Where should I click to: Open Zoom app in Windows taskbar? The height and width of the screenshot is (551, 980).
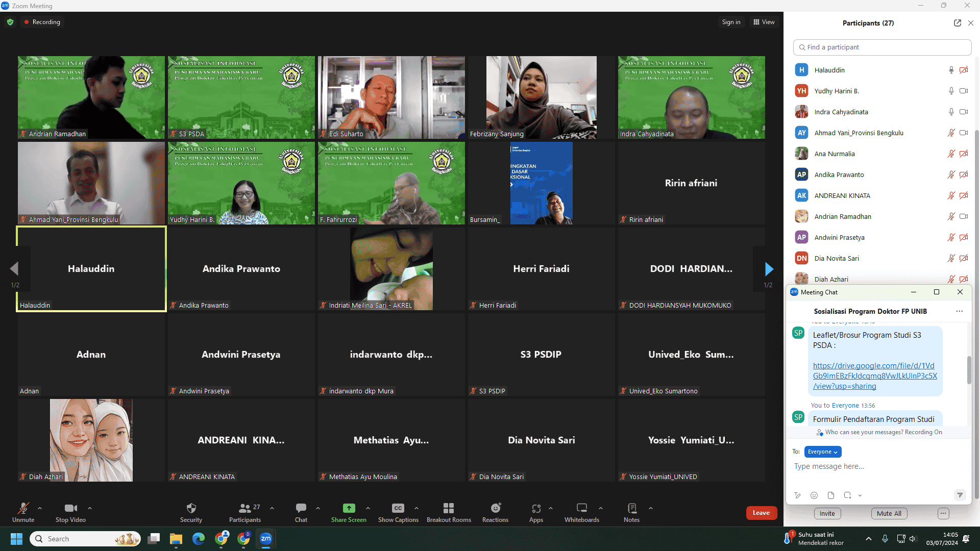[x=266, y=539]
